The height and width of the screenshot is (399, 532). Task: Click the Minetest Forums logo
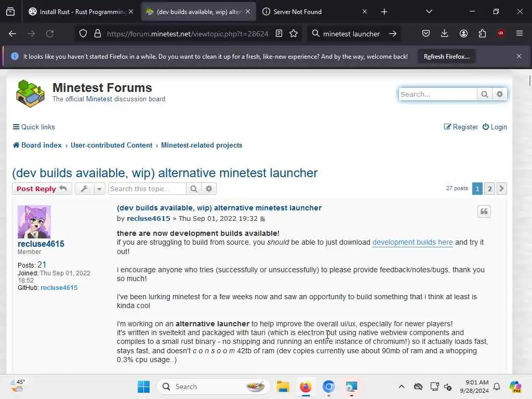click(30, 94)
